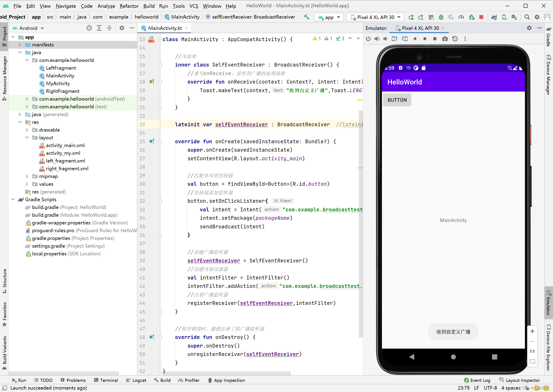Viewport: 553px width, 392px height.
Task: Open activity_main.xml in layout folder
Action: coord(65,145)
